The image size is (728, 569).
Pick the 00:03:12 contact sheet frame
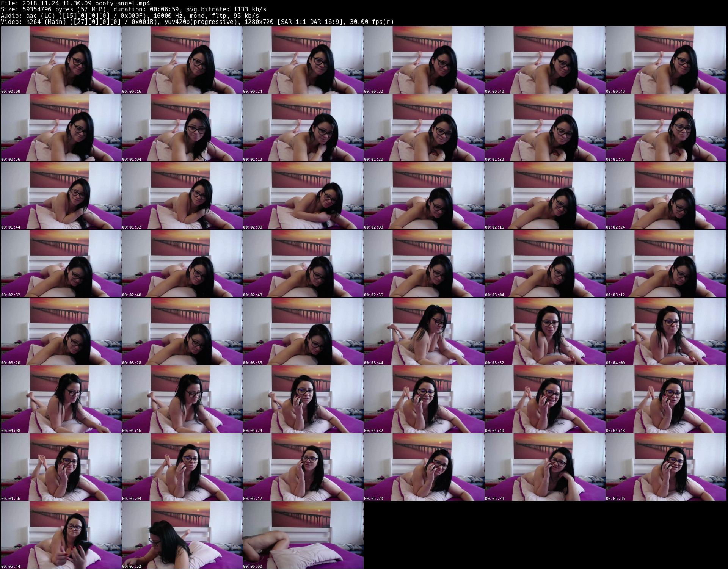point(666,263)
